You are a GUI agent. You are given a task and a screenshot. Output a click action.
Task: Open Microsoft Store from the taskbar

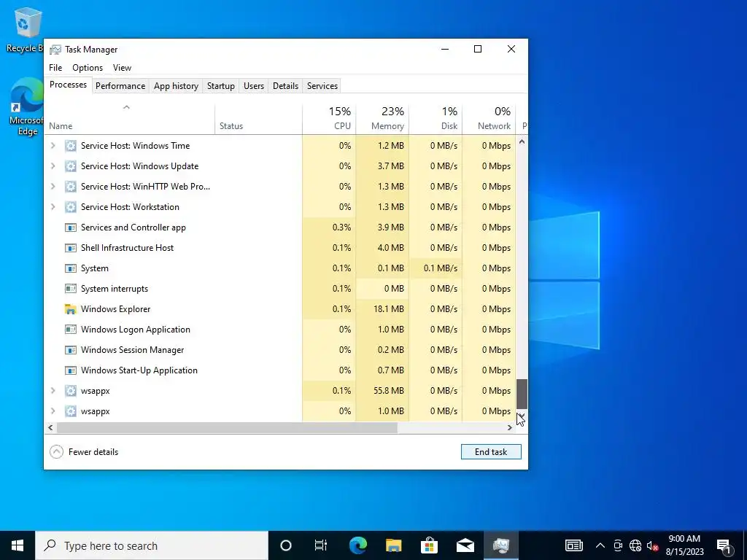[429, 545]
